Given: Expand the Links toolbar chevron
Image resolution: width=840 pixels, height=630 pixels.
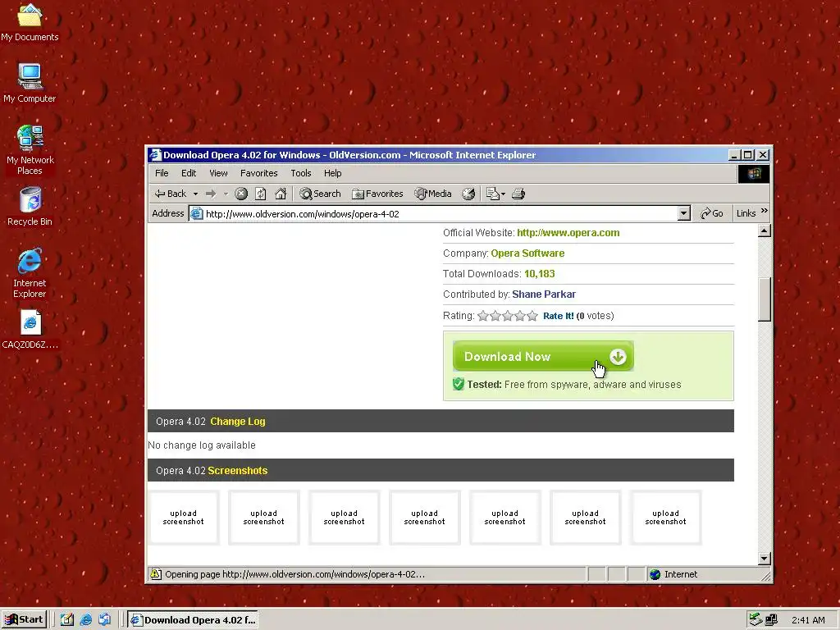Looking at the screenshot, I should pos(765,211).
